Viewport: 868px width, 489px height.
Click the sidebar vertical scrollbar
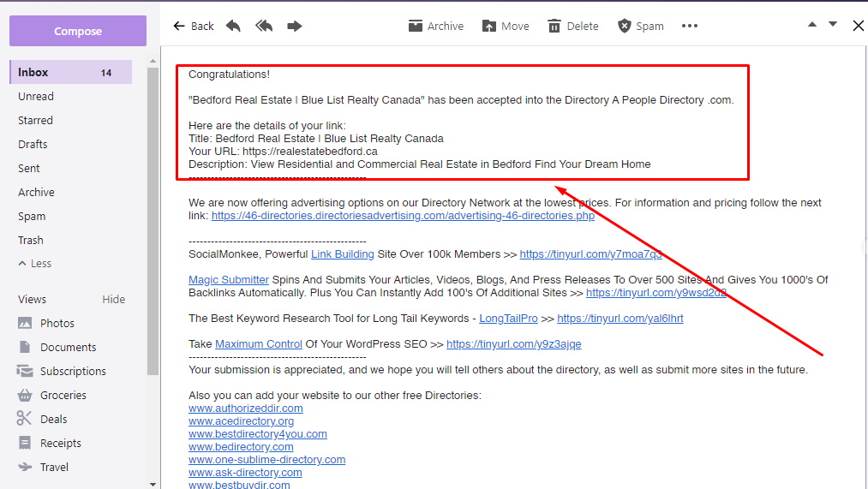pyautogui.click(x=153, y=214)
